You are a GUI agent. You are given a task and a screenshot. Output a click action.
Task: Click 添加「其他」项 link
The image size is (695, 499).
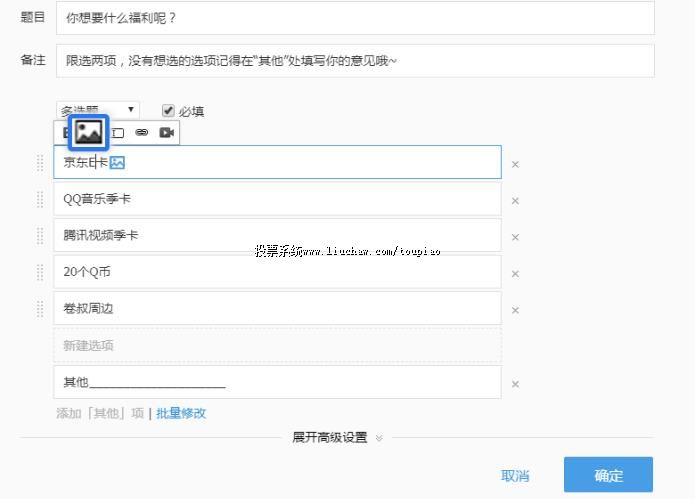click(100, 413)
